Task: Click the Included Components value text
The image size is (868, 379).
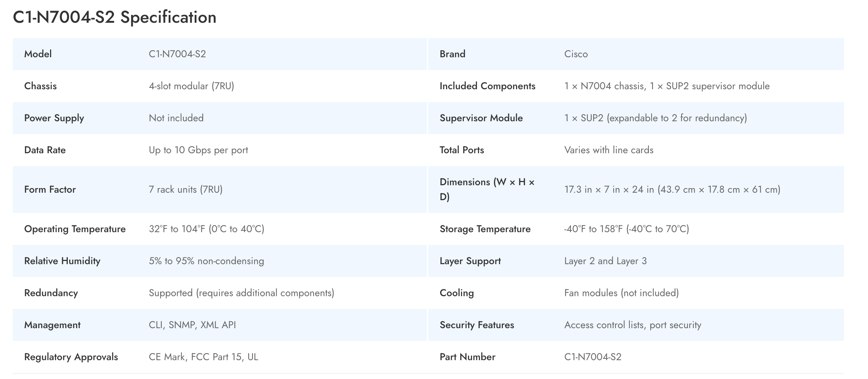Action: pyautogui.click(x=667, y=86)
